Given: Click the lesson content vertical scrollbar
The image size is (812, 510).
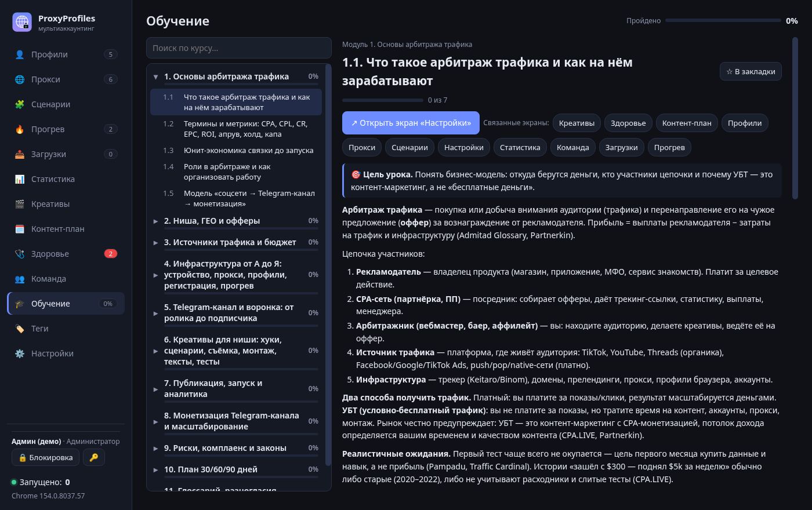Looking at the screenshot, I should click(795, 118).
